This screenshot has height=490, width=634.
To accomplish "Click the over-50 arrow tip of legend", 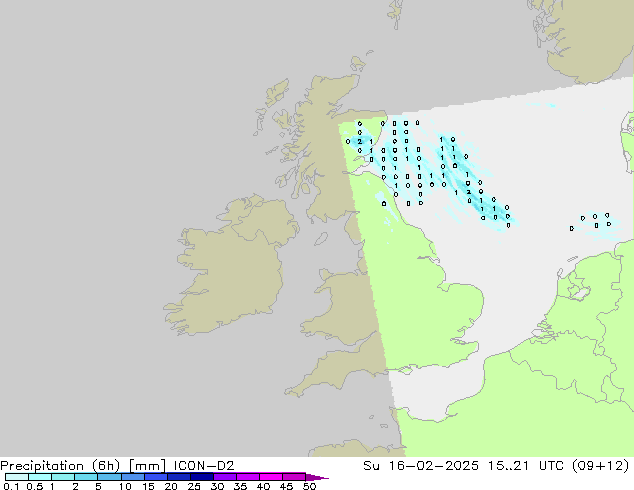I will 318,477.
